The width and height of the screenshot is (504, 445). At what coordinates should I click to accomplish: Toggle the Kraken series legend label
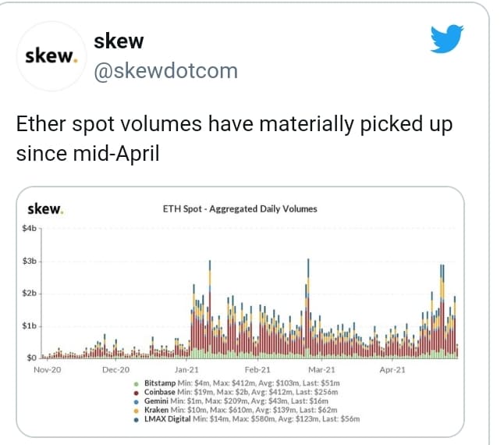(156, 410)
